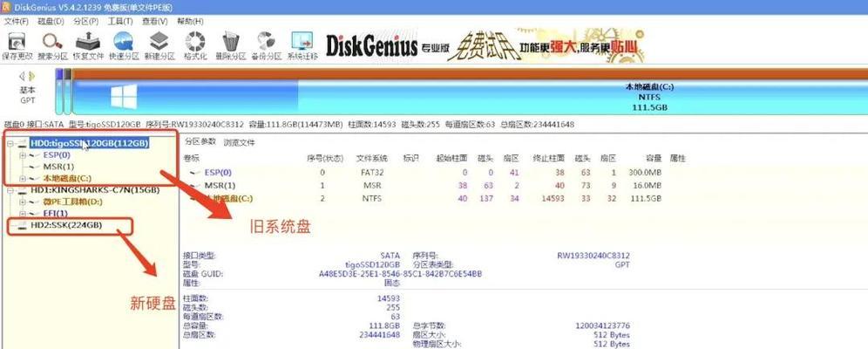Viewport: 868px width, 349px height.
Task: Click the total bytes value 120034123776
Action: pos(603,325)
